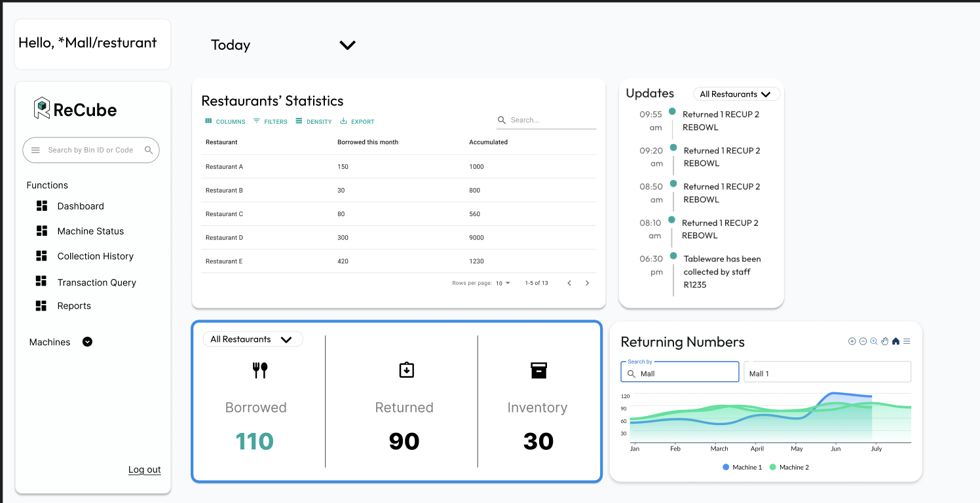Open All Restaurants dropdown above Borrowed
The width and height of the screenshot is (980, 503).
pos(253,339)
